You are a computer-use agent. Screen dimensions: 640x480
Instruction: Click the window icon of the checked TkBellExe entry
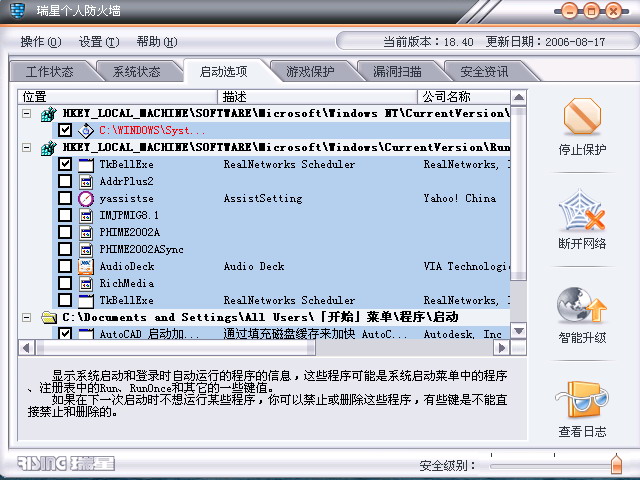point(86,164)
